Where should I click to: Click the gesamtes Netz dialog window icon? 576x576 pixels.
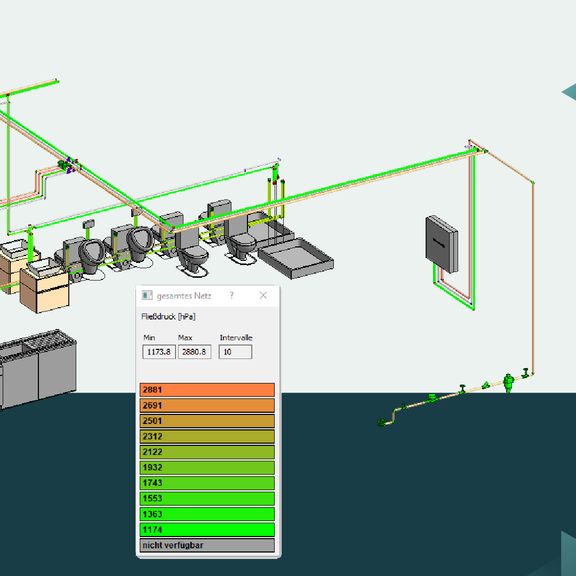pyautogui.click(x=147, y=295)
